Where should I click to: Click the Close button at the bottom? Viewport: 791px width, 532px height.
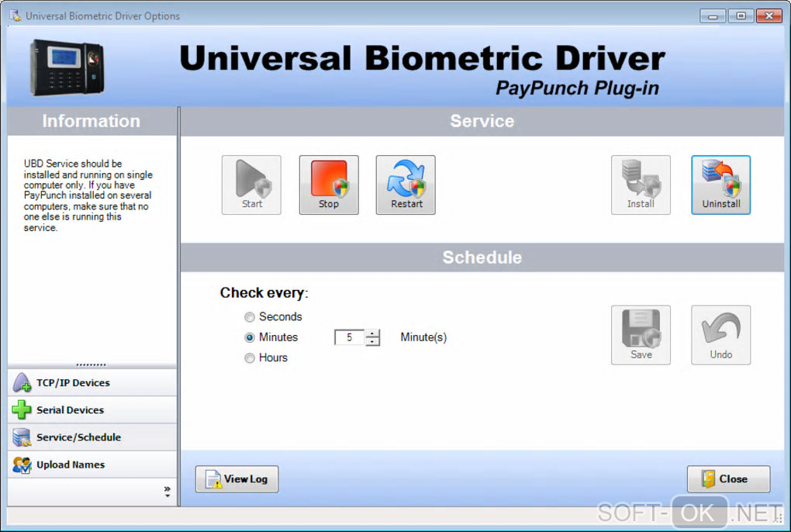coord(728,479)
